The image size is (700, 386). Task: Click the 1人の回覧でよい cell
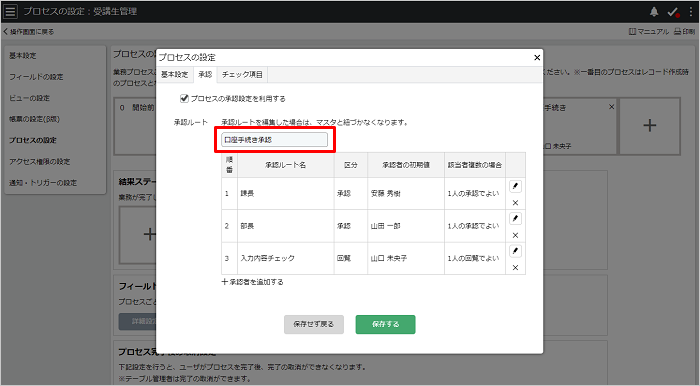point(475,258)
